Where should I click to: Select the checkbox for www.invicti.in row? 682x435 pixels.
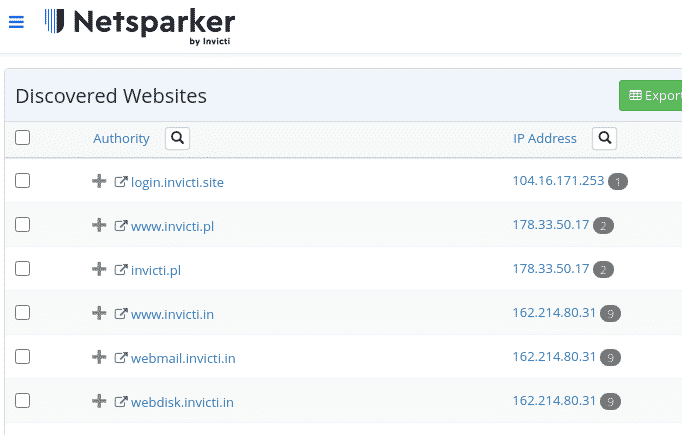point(23,313)
